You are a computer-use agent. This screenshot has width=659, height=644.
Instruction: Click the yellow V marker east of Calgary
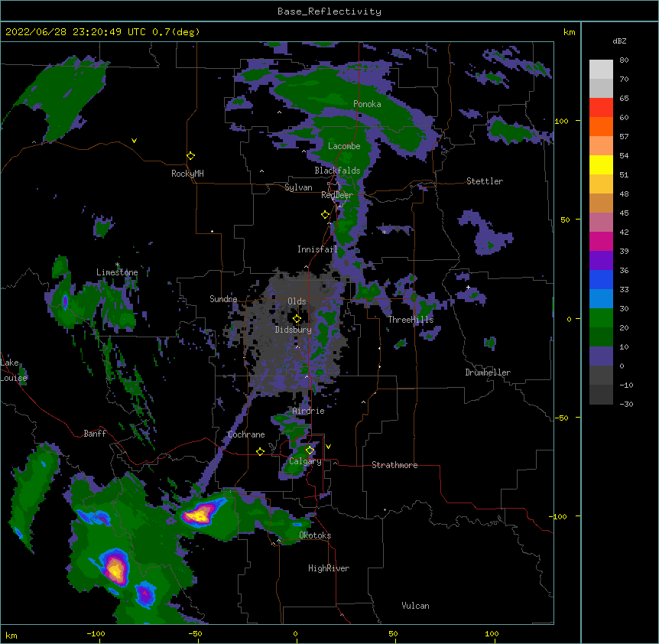pyautogui.click(x=328, y=447)
